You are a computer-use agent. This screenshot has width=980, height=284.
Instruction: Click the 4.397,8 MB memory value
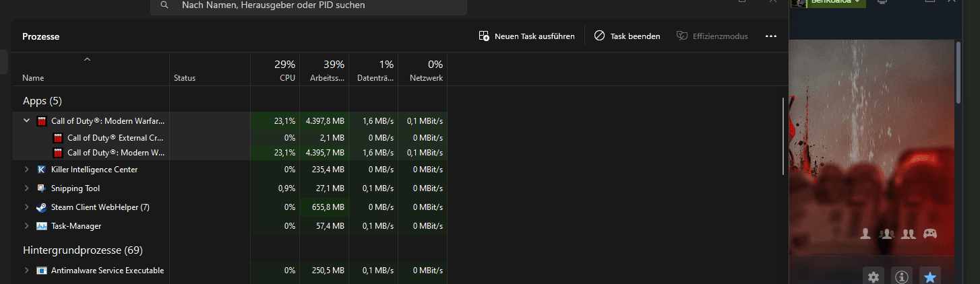pyautogui.click(x=325, y=121)
